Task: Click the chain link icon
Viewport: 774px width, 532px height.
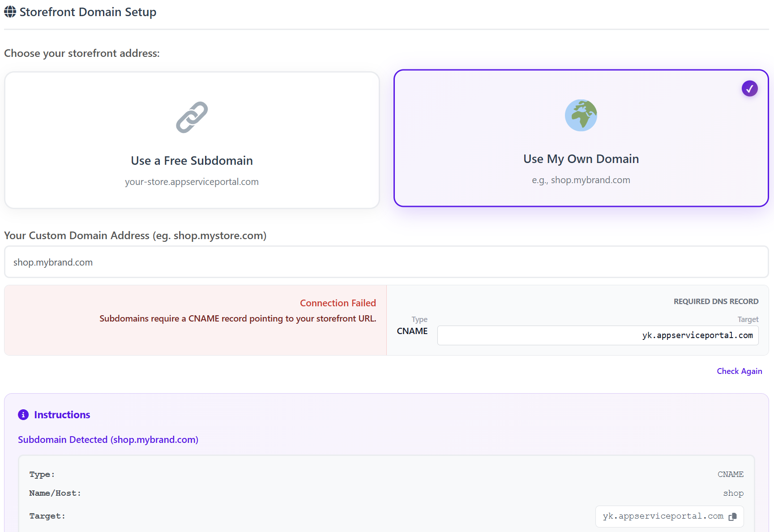Action: point(192,117)
